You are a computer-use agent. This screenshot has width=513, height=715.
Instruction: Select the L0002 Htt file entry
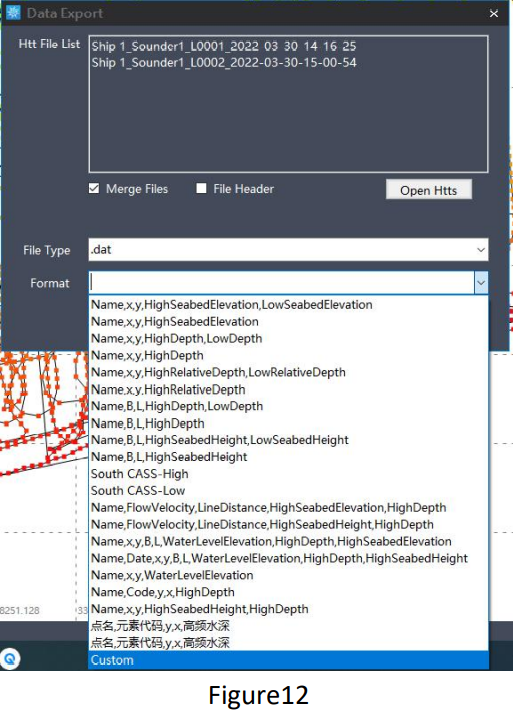click(x=224, y=62)
